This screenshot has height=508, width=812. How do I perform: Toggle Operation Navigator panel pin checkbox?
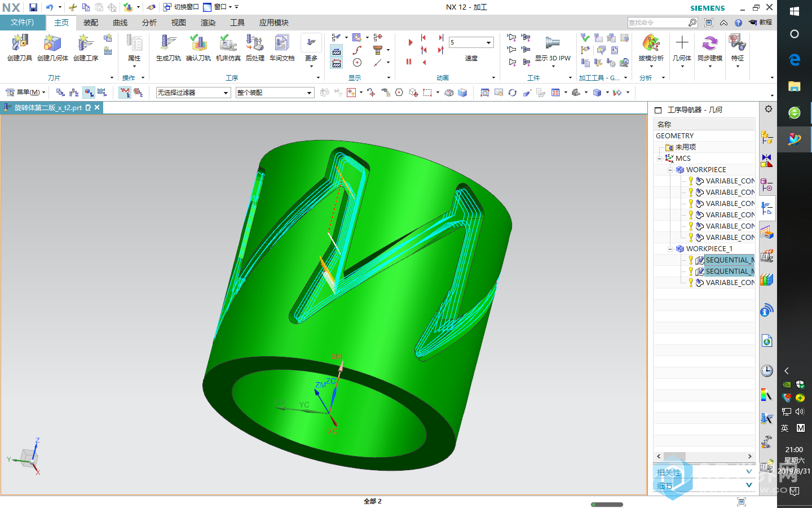657,110
